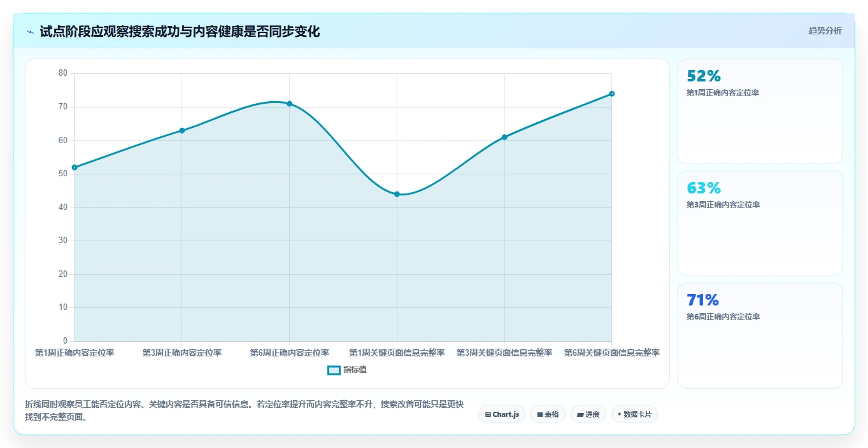This screenshot has width=868, height=448.
Task: Click the 第3周正确内容定位率 data point
Action: [182, 130]
